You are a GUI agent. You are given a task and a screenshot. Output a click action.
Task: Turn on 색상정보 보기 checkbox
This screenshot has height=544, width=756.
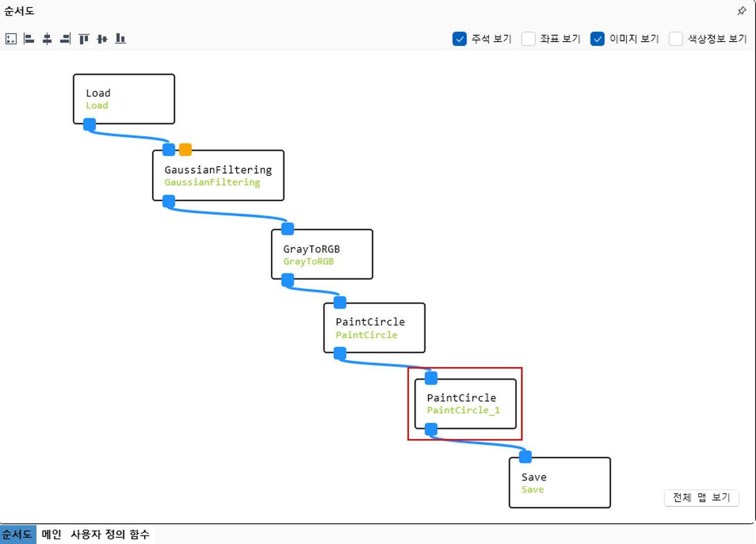(675, 39)
